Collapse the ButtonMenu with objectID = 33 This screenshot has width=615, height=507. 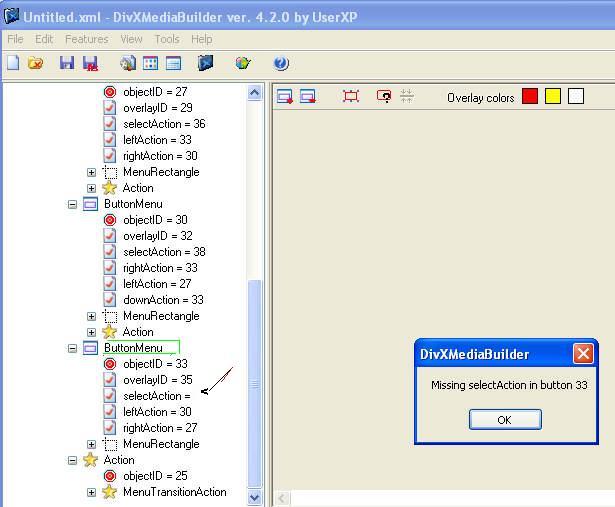[x=72, y=348]
